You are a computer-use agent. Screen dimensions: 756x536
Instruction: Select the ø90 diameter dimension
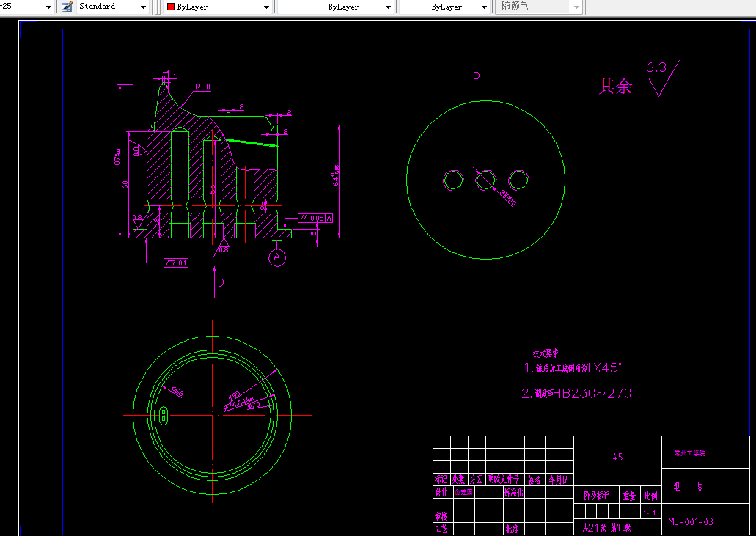click(x=235, y=397)
